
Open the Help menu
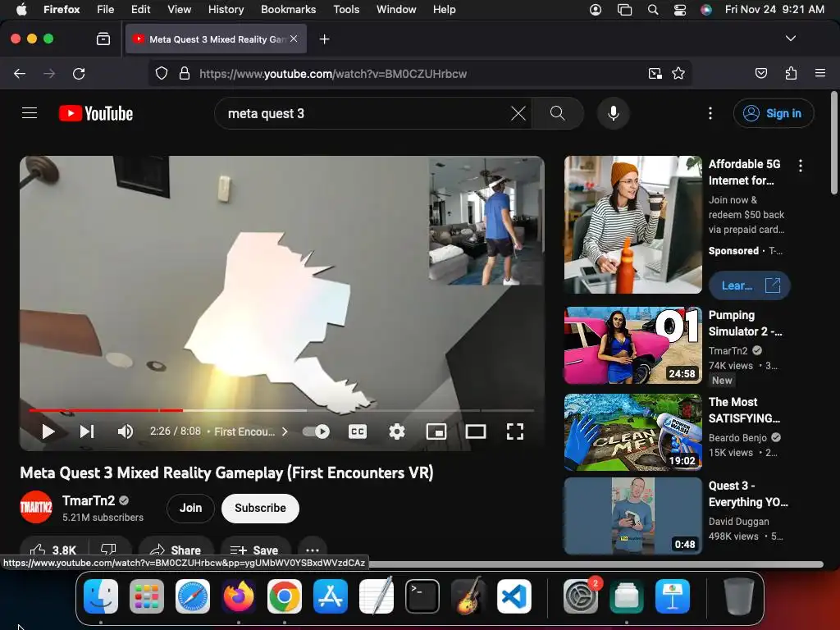(444, 9)
